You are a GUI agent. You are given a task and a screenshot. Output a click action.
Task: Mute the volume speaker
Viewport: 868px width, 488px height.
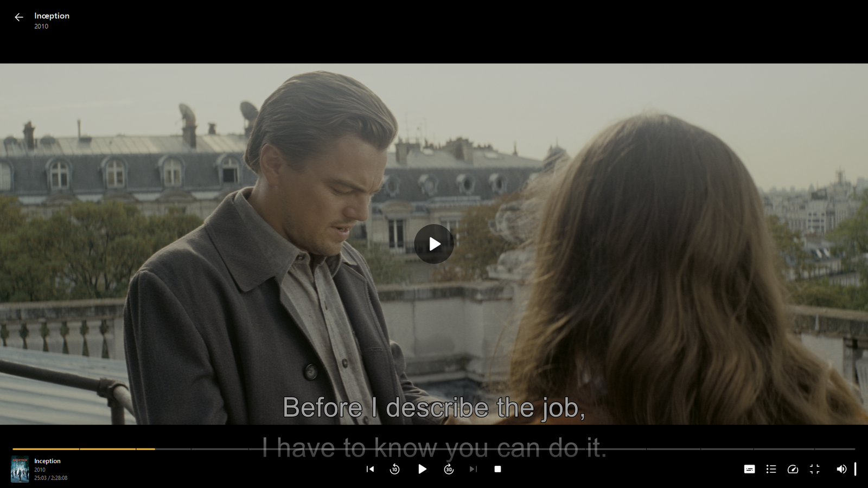[x=841, y=469]
